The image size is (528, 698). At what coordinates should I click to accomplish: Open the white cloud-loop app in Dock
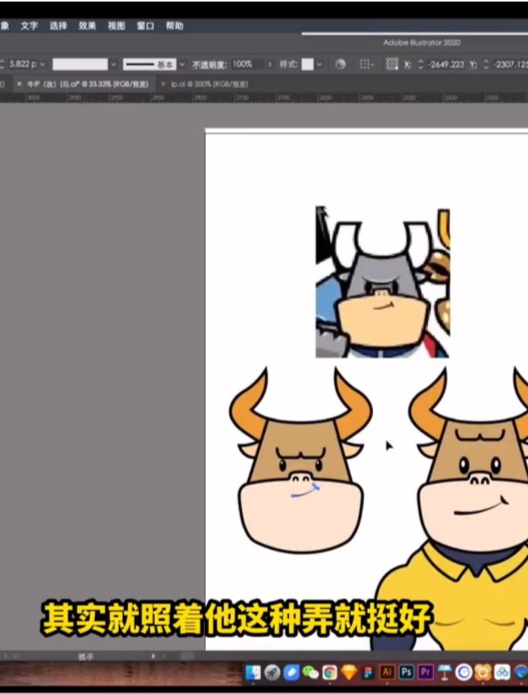click(502, 672)
